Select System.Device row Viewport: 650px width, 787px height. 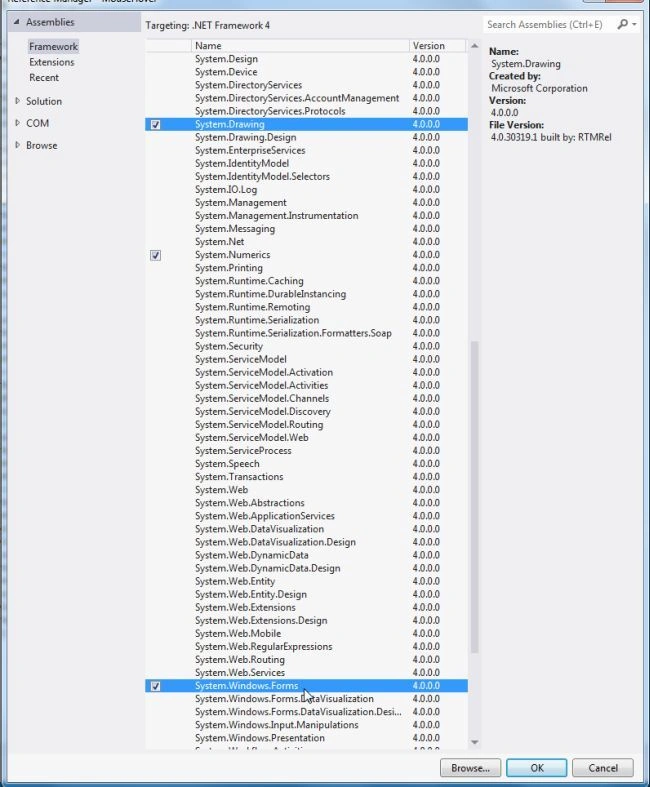coord(306,72)
